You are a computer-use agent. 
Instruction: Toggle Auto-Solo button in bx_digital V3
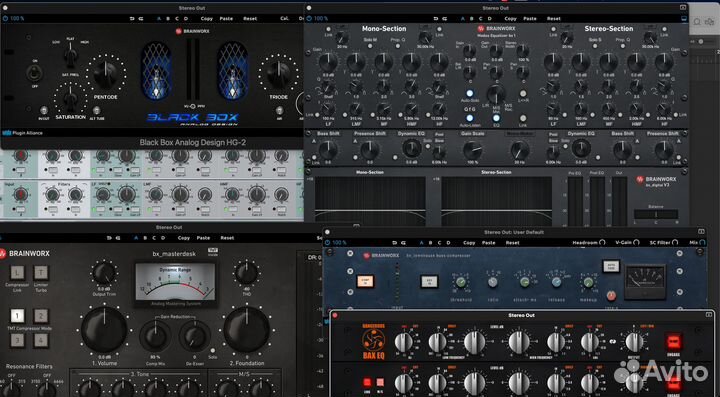[x=469, y=93]
